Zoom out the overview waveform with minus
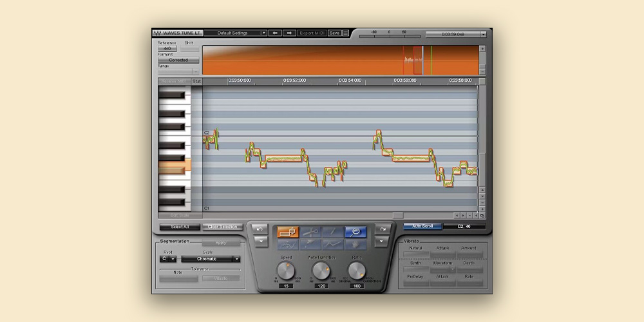The height and width of the screenshot is (322, 644). [482, 72]
